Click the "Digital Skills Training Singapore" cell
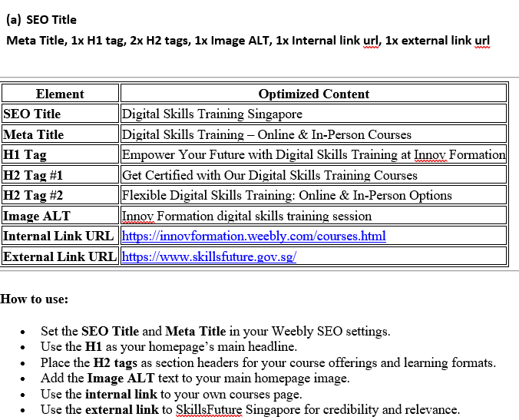The height and width of the screenshot is (420, 519). pyautogui.click(x=213, y=114)
